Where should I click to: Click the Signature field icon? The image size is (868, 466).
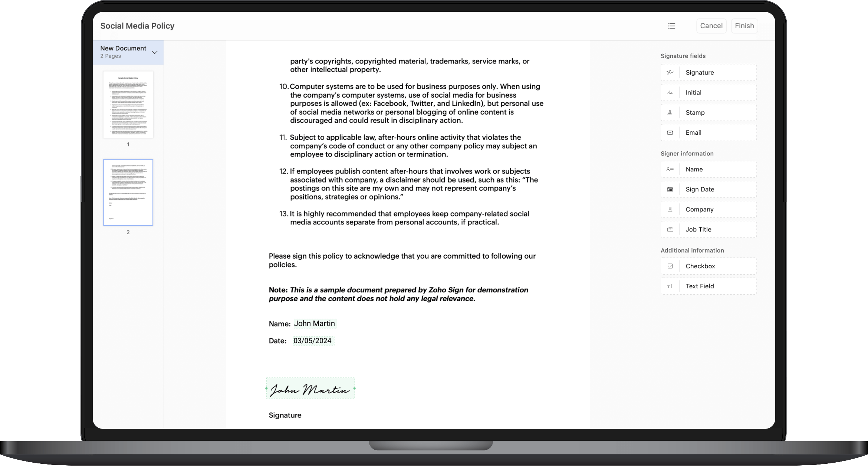(670, 72)
